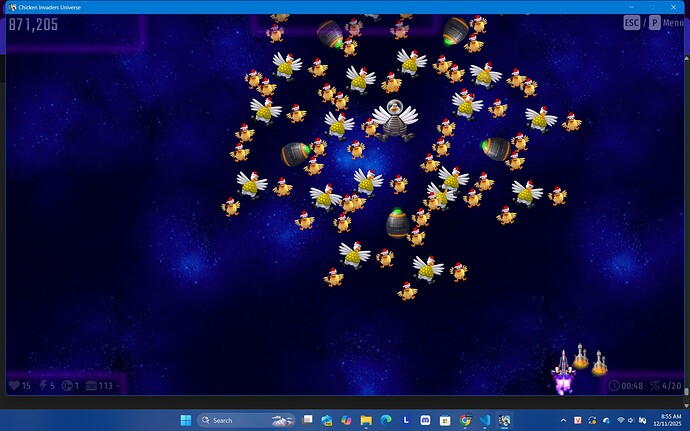Launch Microsoft Edge from the taskbar

[386, 420]
